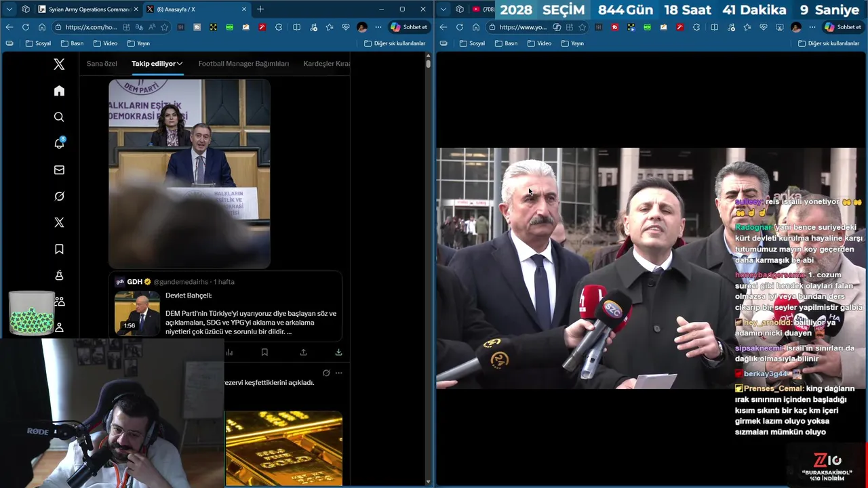Open Extensions puzzle icon in X window
Image resolution: width=868 pixels, height=488 pixels.
279,27
